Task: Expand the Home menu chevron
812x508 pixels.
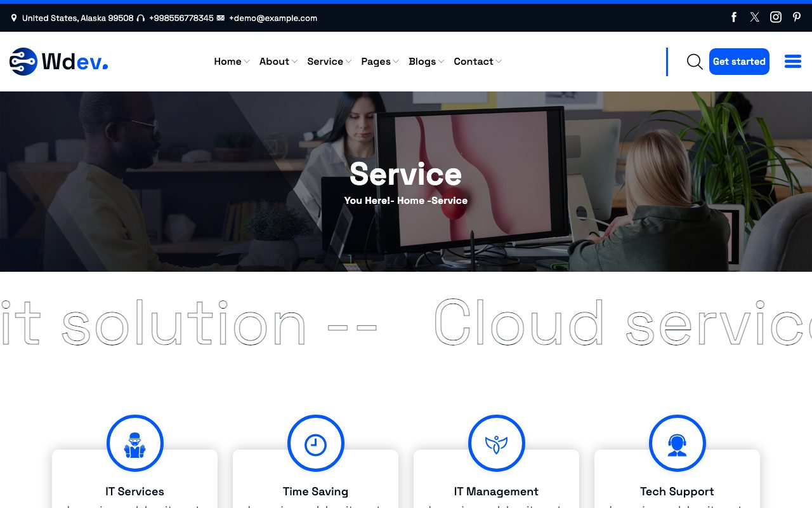Action: pyautogui.click(x=247, y=62)
